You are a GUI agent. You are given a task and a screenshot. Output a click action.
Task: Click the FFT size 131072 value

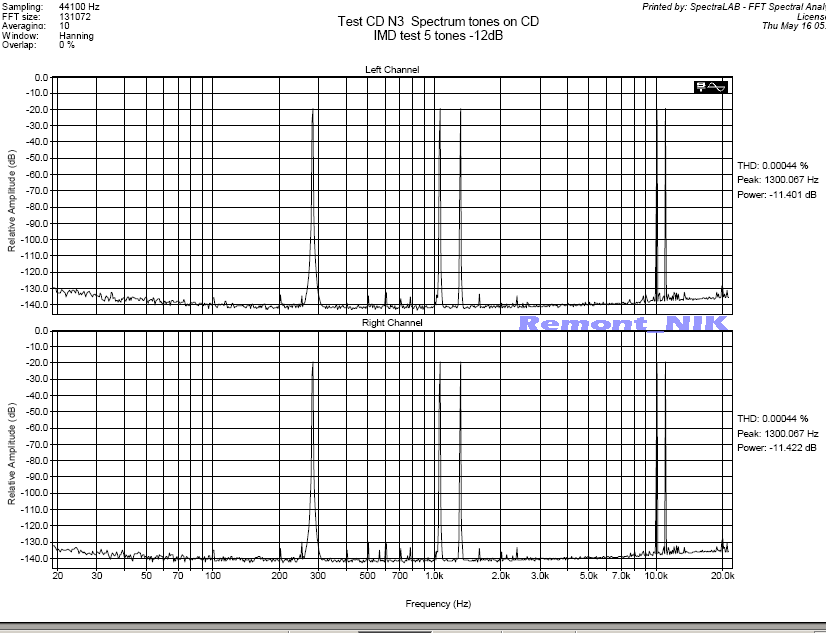click(74, 16)
